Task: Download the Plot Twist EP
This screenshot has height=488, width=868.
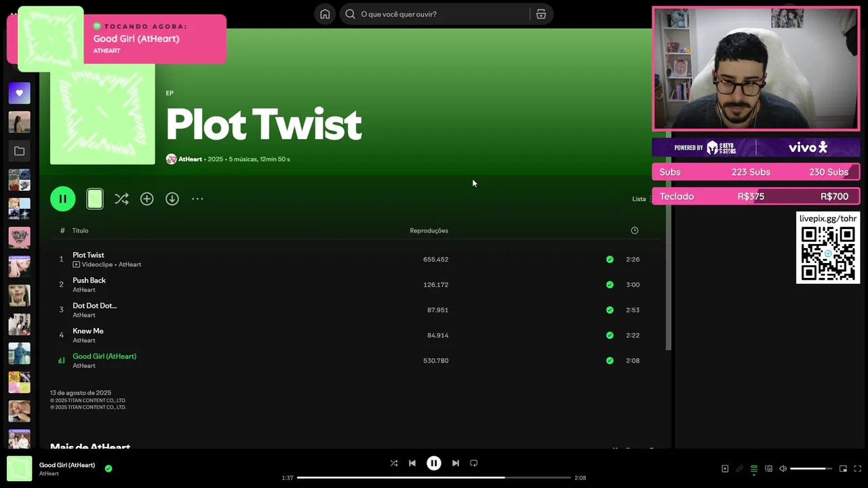Action: point(172,199)
